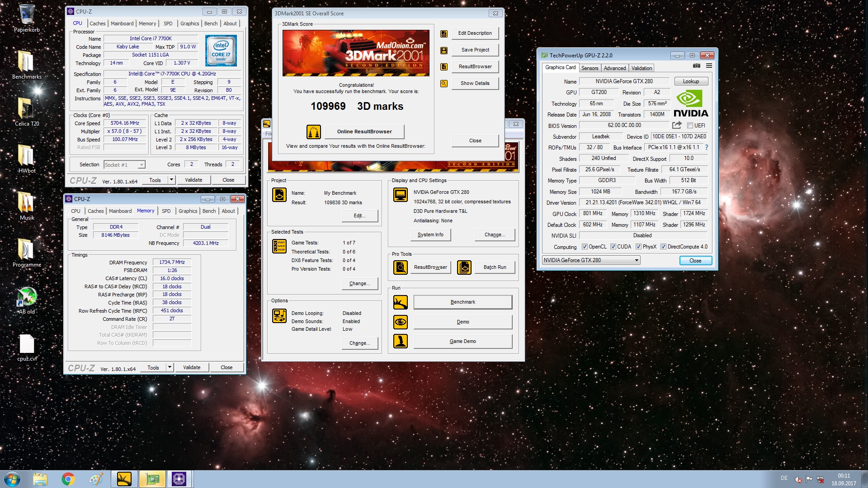Click the Batch Run button

pyautogui.click(x=495, y=267)
